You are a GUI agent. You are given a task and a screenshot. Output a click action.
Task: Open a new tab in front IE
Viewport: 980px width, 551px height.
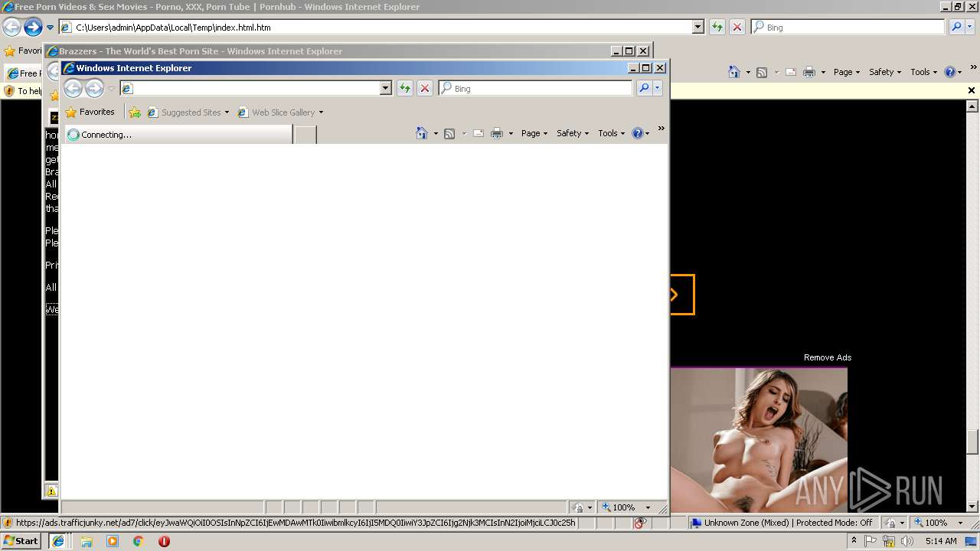pyautogui.click(x=305, y=135)
